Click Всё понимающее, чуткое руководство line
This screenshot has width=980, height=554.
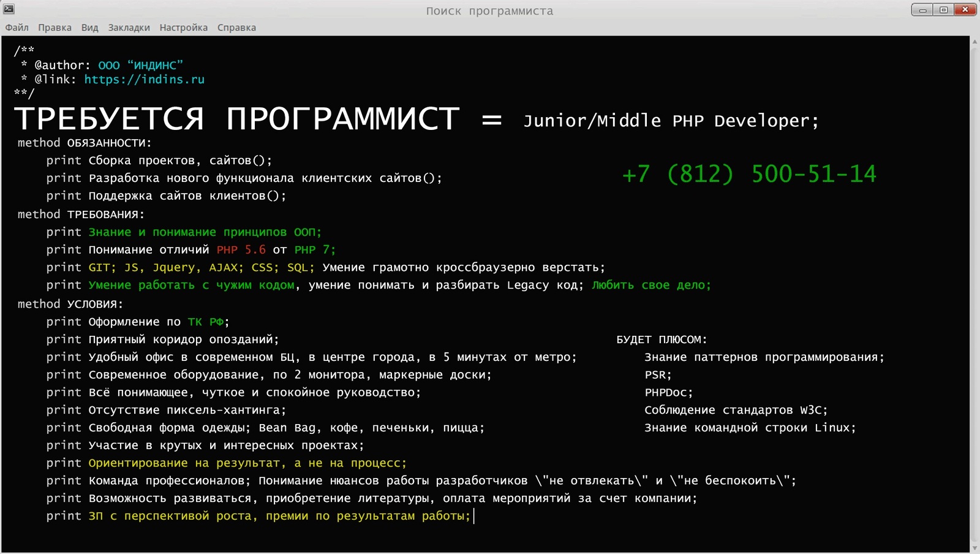tap(233, 393)
